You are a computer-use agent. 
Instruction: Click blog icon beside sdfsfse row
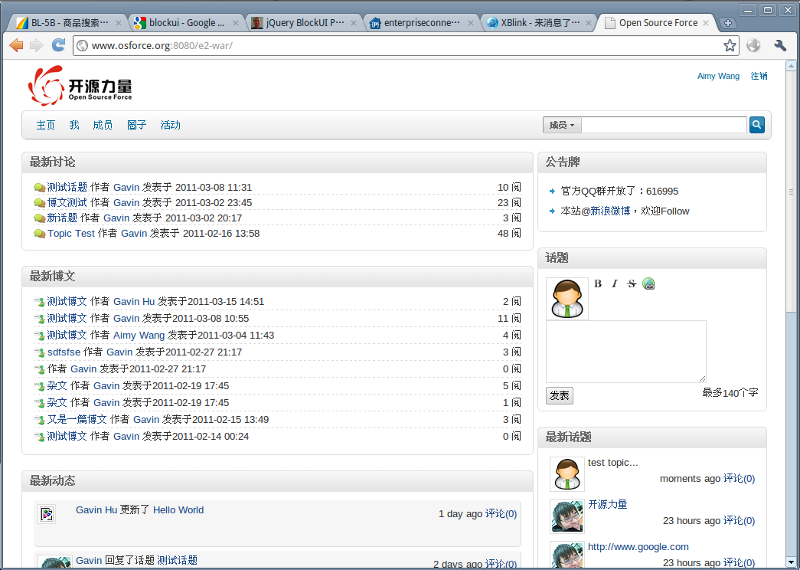tap(39, 353)
